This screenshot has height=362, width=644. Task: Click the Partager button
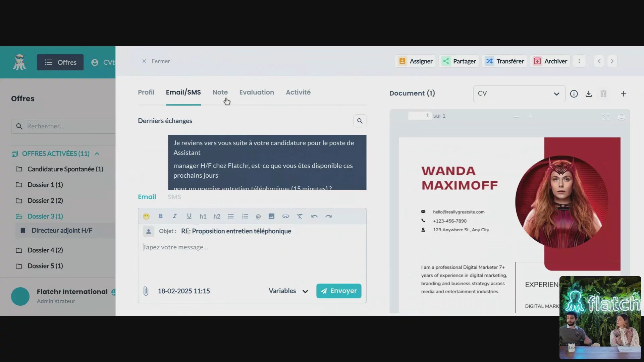(459, 61)
